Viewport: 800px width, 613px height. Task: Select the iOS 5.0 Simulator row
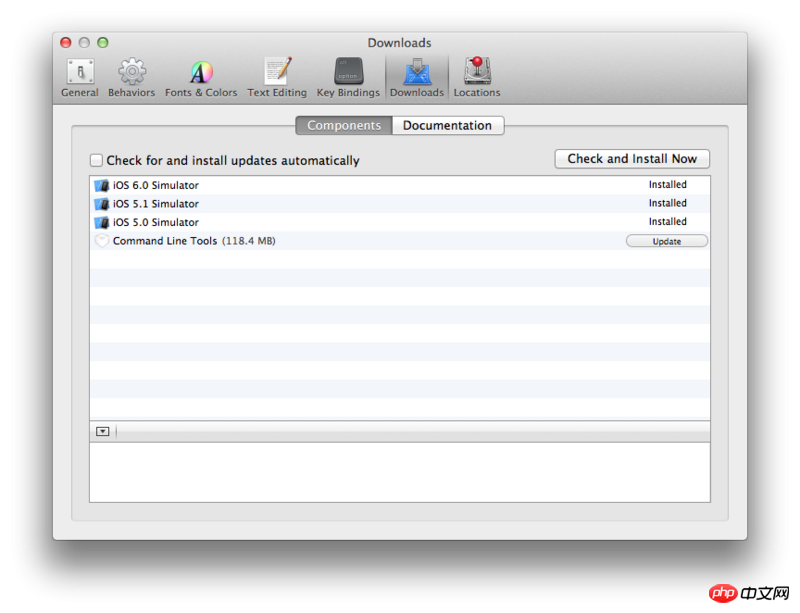(400, 222)
